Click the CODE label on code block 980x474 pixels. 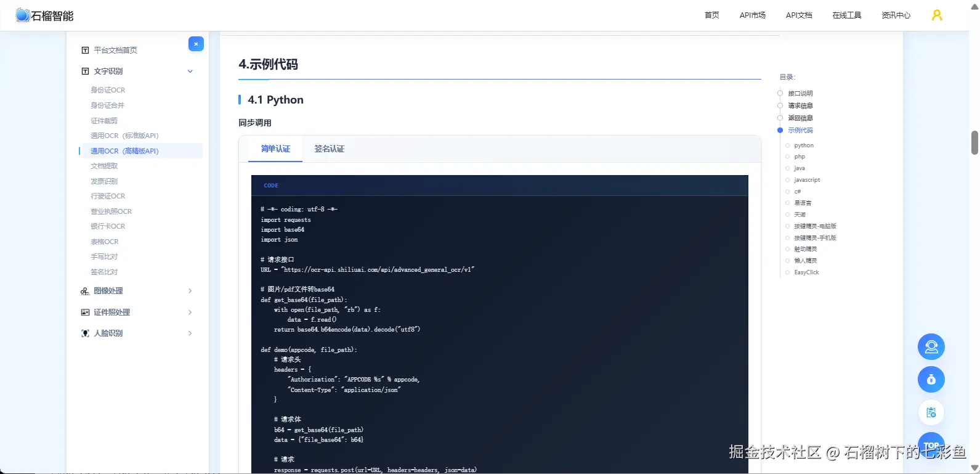pyautogui.click(x=271, y=186)
